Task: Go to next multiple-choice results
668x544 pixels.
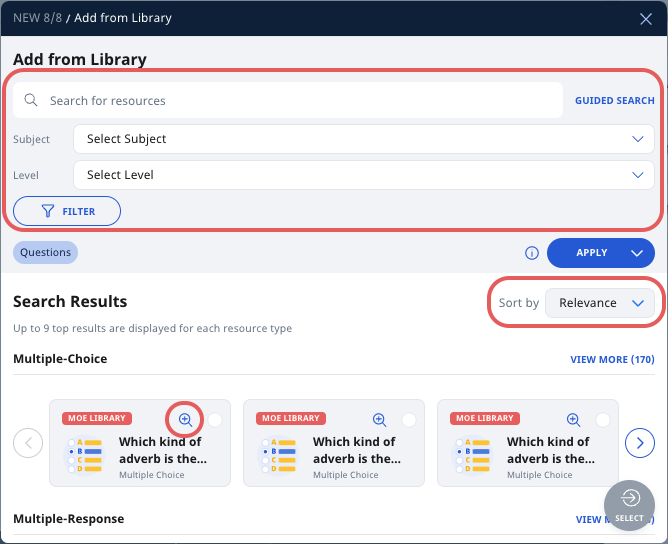Action: click(x=639, y=443)
